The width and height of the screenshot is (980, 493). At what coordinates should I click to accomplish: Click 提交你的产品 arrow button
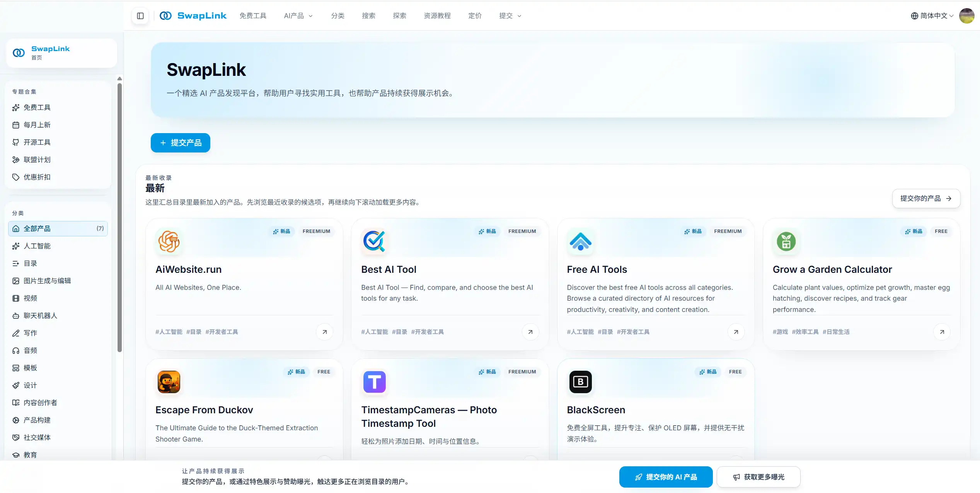coord(926,199)
